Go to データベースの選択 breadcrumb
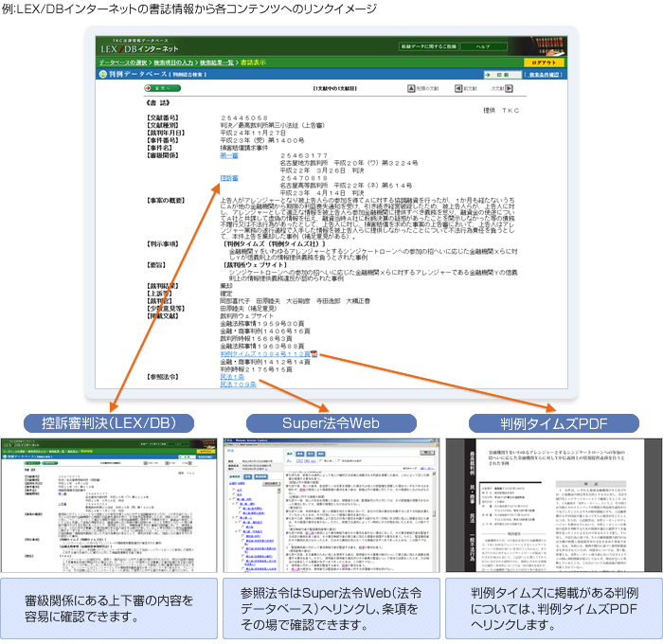 (x=123, y=63)
